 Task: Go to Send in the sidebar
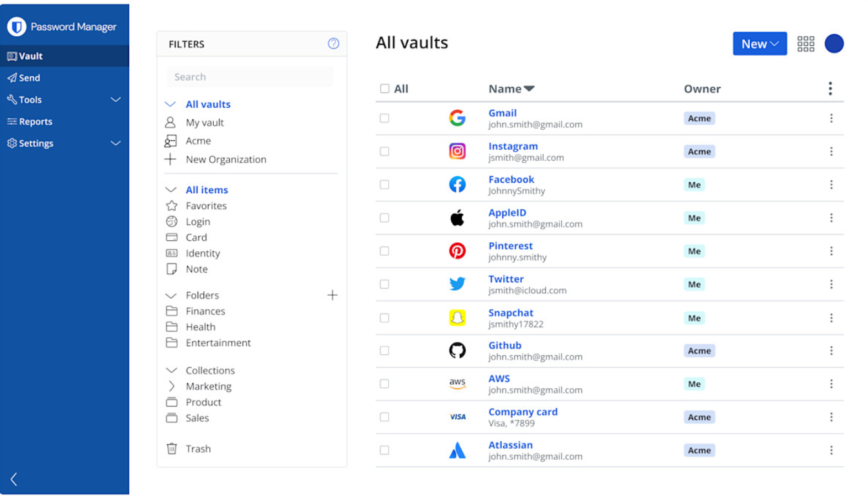click(x=29, y=78)
